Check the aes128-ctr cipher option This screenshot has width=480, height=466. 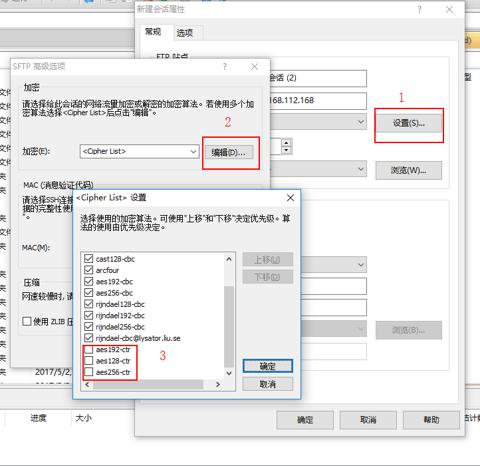tap(89, 361)
